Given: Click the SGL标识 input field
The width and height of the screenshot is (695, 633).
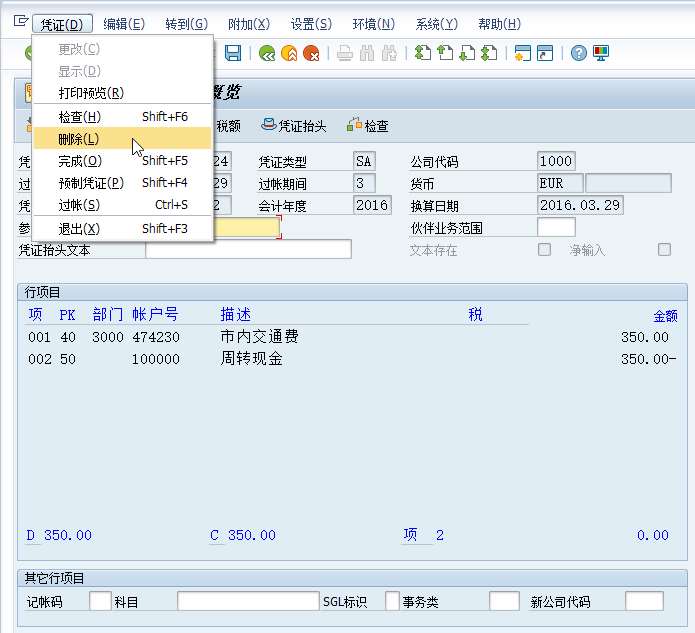Looking at the screenshot, I should coord(392,601).
